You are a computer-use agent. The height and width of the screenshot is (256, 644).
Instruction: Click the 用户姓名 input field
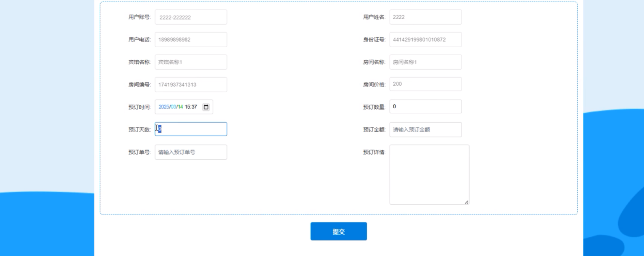pos(425,17)
